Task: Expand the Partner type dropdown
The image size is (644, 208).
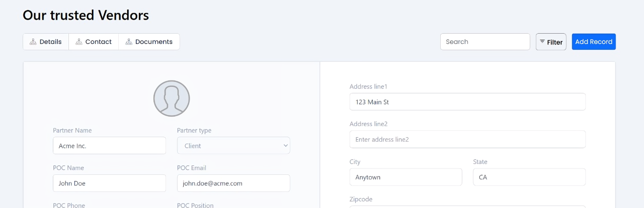Action: [x=233, y=146]
